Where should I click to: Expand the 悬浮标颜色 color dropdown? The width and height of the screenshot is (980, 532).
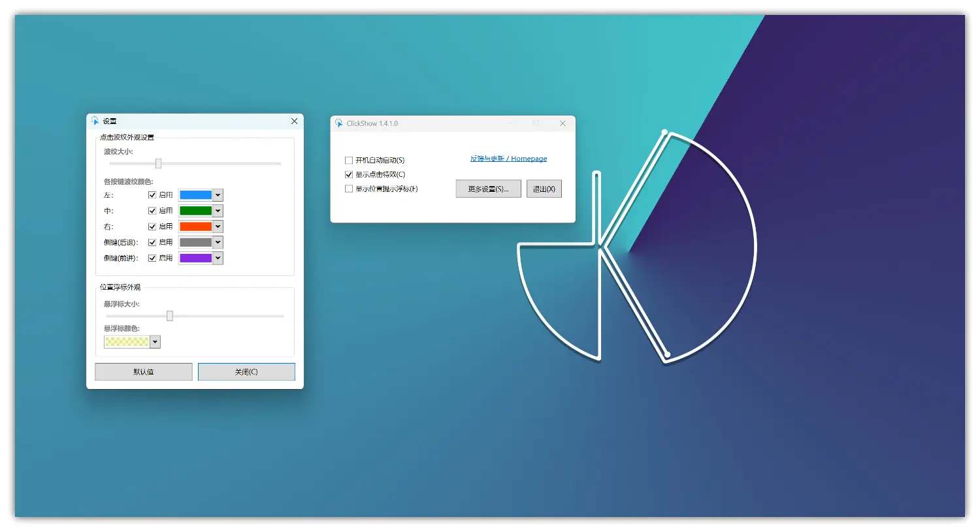155,342
